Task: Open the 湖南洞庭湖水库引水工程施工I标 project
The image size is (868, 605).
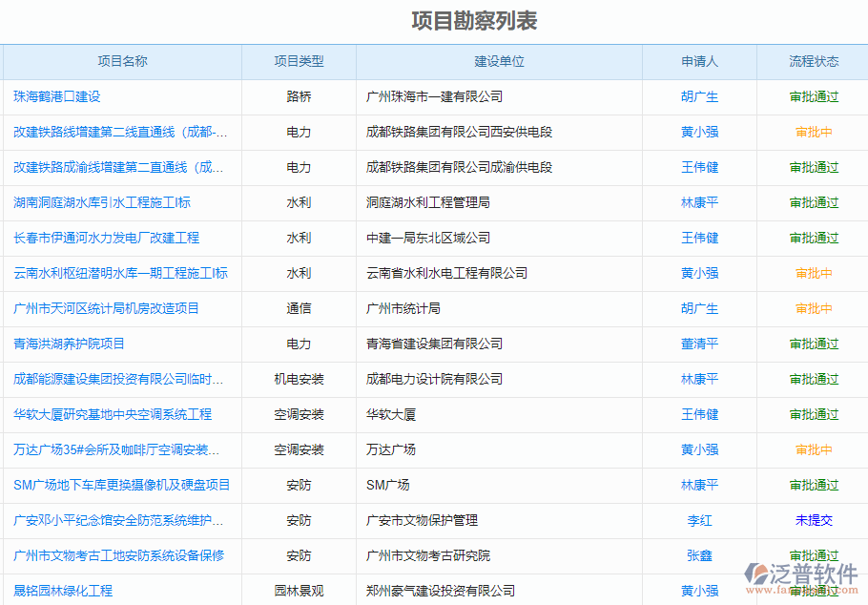Action: pos(102,202)
